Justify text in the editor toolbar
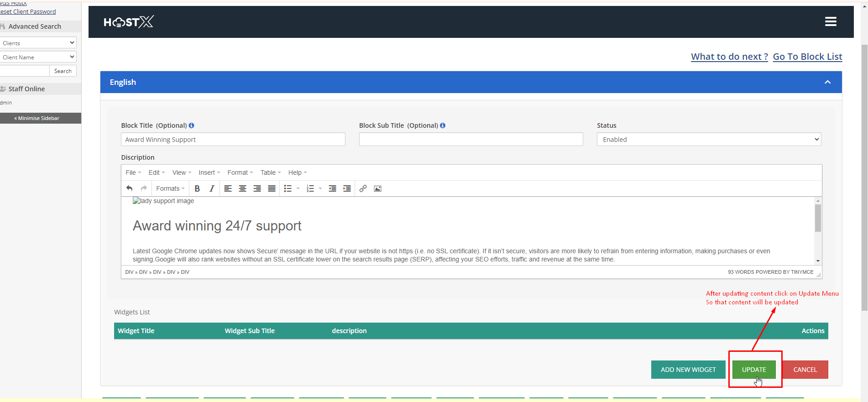 [x=272, y=188]
